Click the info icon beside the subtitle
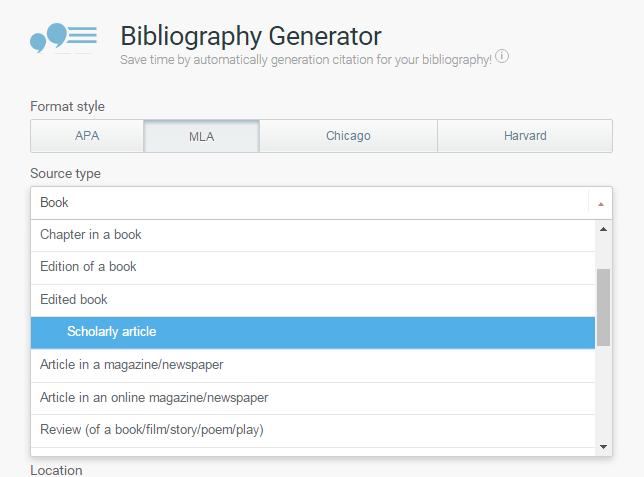The width and height of the screenshot is (644, 477). [502, 56]
